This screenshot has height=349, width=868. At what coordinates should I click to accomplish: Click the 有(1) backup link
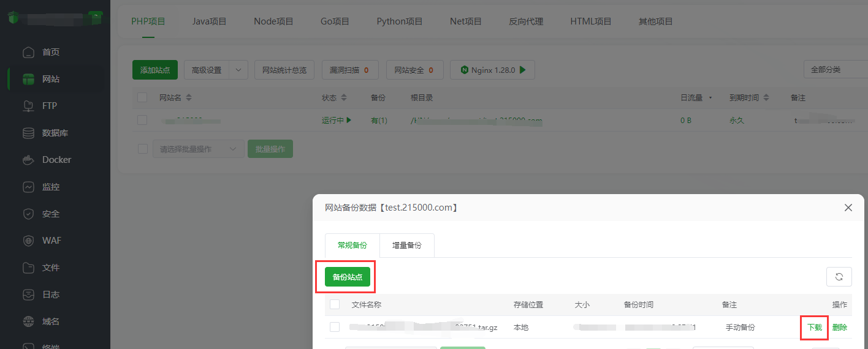pyautogui.click(x=379, y=121)
